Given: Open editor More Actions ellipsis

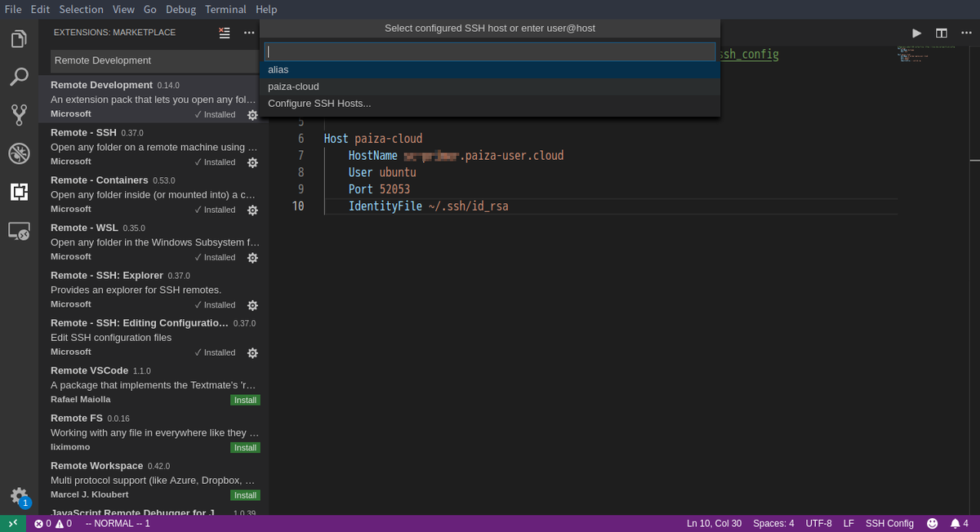Looking at the screenshot, I should [x=965, y=33].
